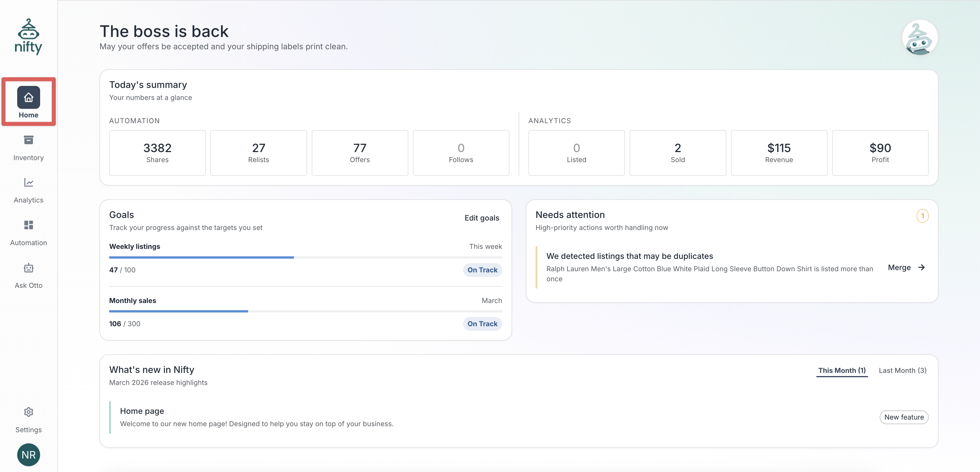This screenshot has height=472, width=980.
Task: Open the Inventory box icon
Action: [x=29, y=140]
